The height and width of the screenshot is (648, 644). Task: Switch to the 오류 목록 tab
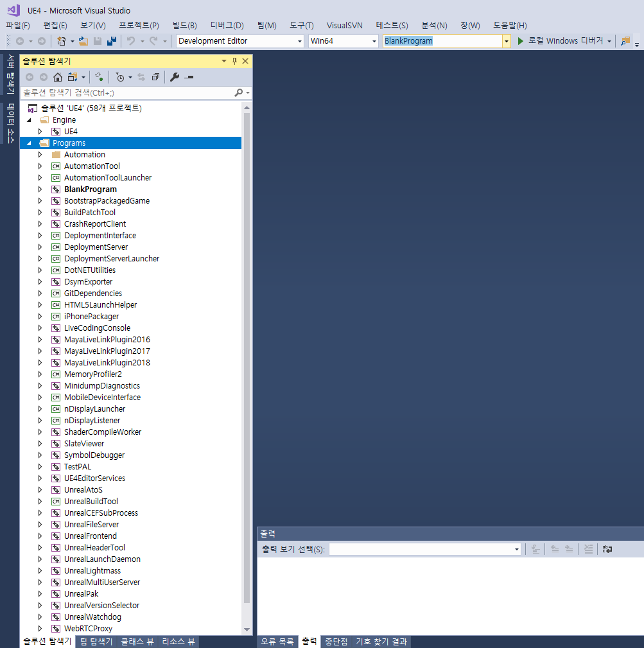point(277,642)
